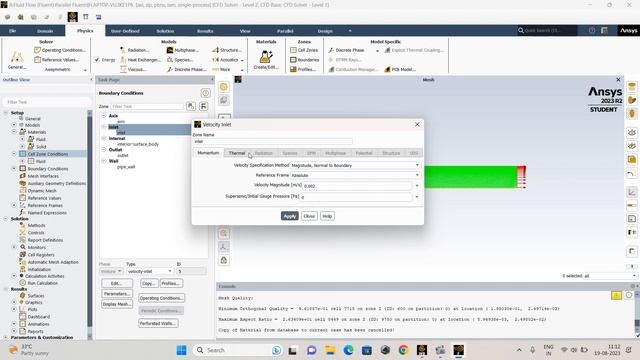Screen dimensions: 640x360
Task: Click Help in Velocity Inlet dialog
Action: (327, 216)
